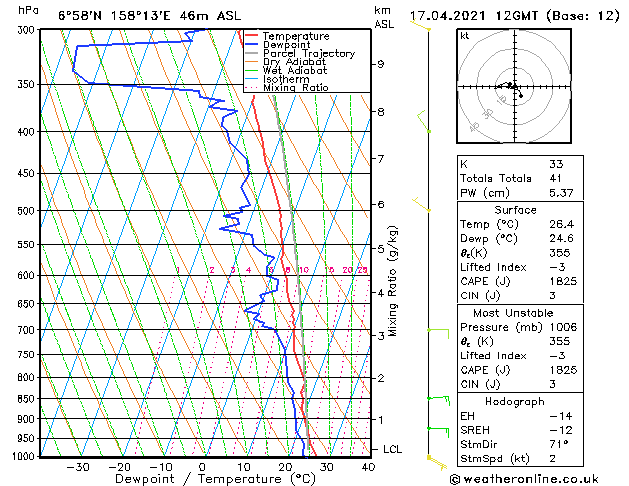Click the 1000 hPa axis label
629x486 pixels.
click(x=25, y=456)
